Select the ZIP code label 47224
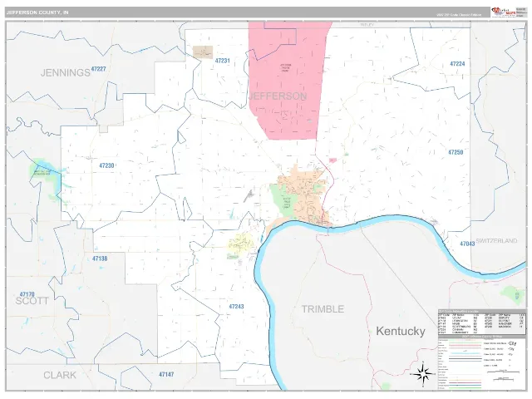Viewport: 532px width, 399px height. pyautogui.click(x=457, y=64)
